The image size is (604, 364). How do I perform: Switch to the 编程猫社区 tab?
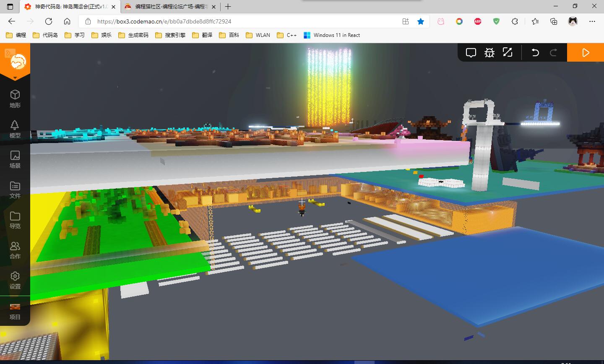tap(170, 7)
